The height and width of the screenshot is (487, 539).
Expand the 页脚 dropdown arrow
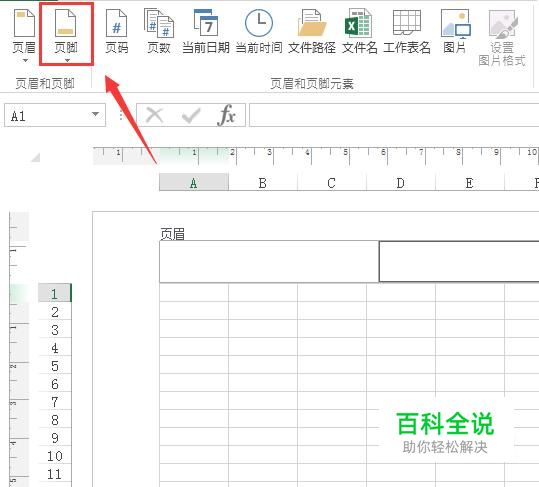tap(67, 60)
